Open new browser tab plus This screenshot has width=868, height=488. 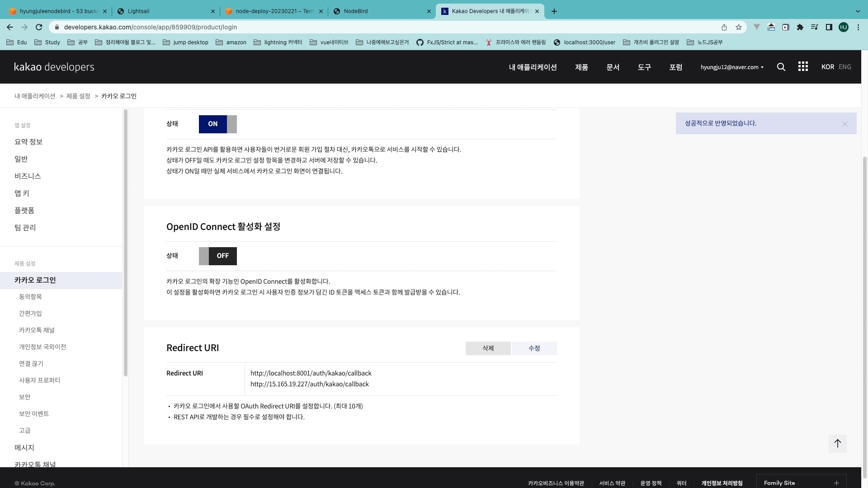click(554, 11)
